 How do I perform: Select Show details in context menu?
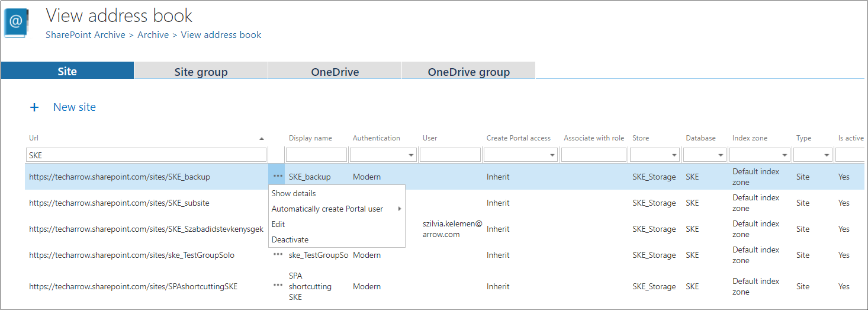[294, 193]
